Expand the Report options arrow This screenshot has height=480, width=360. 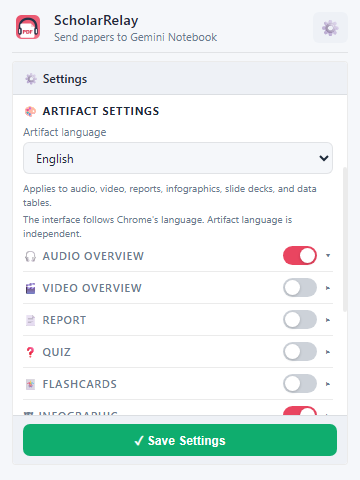pos(328,320)
